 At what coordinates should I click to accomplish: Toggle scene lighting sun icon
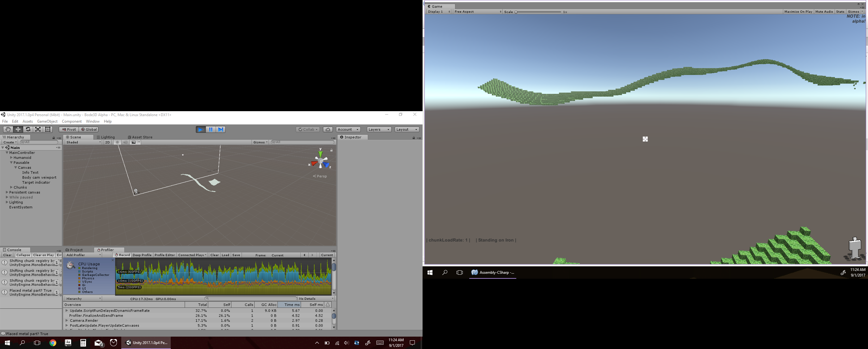tap(118, 142)
